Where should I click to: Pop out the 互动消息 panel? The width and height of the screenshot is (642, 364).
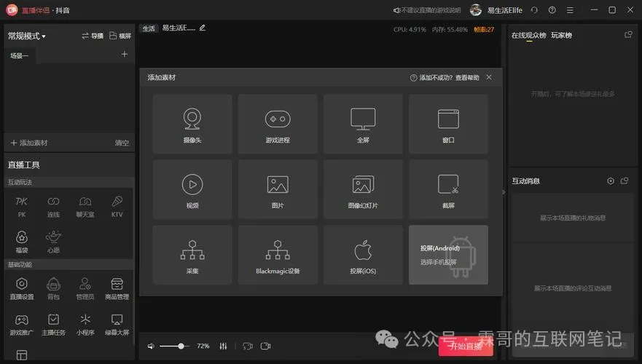[x=625, y=181]
